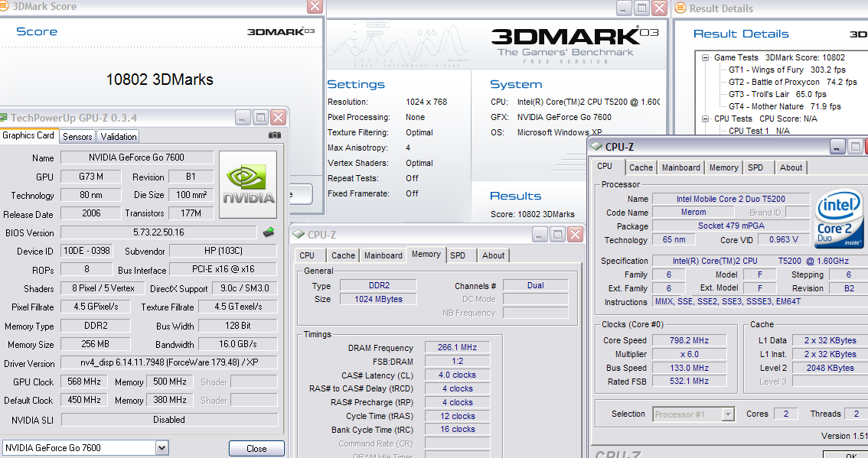The width and height of the screenshot is (868, 458).
Task: Open About tab in right CPU-Z window
Action: pyautogui.click(x=791, y=167)
